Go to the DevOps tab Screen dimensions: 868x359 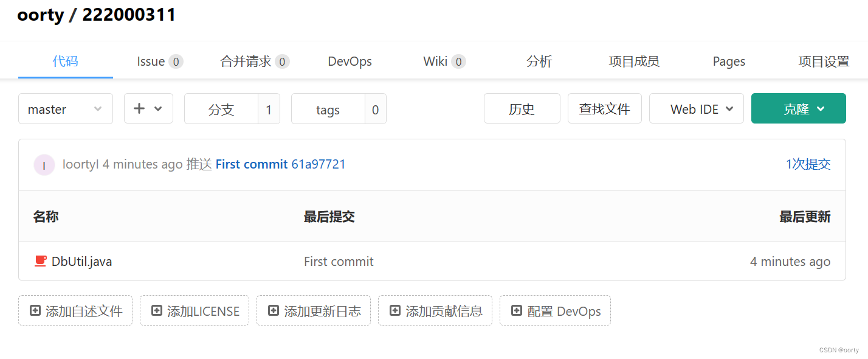click(x=350, y=61)
